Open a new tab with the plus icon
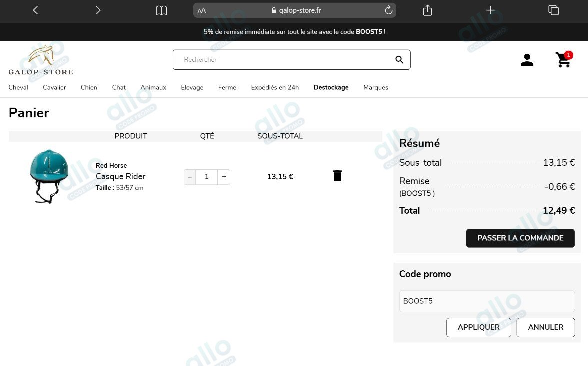 pos(490,10)
